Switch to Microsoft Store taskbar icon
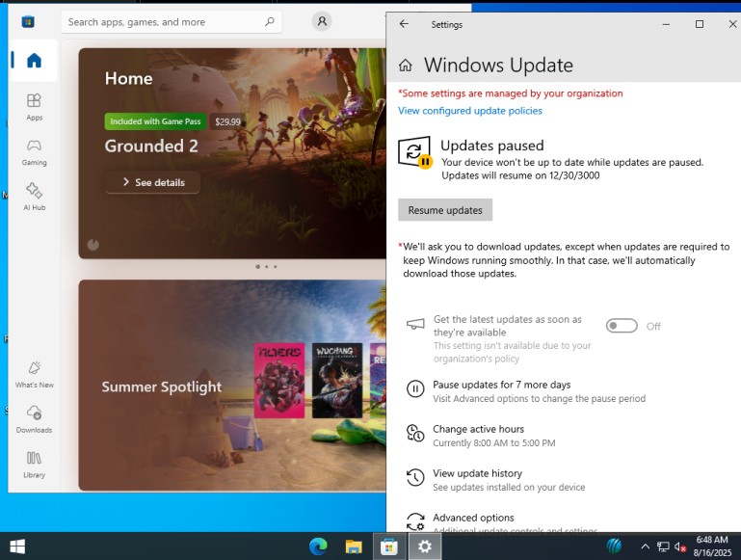Image resolution: width=741 pixels, height=560 pixels. 389,547
